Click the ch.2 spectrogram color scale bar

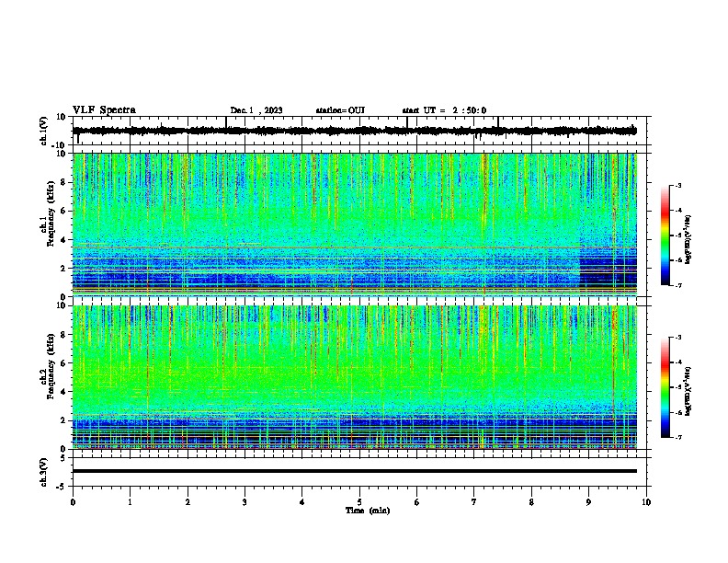click(665, 387)
